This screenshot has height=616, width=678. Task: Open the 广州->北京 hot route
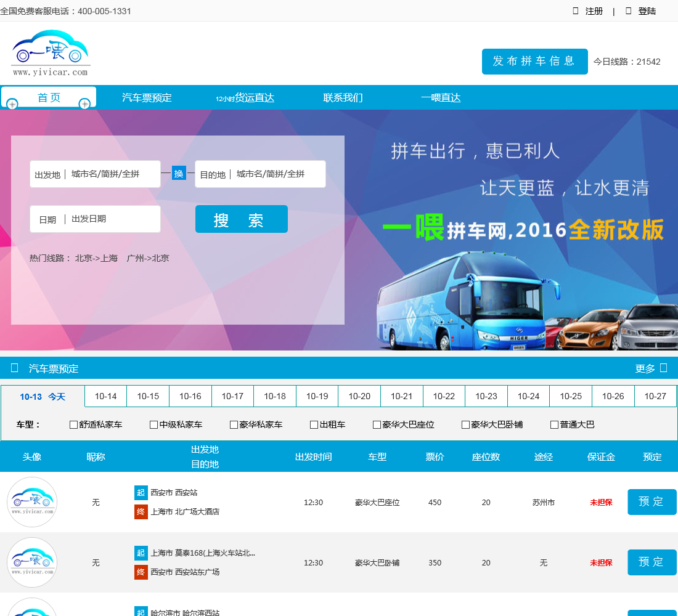(148, 258)
